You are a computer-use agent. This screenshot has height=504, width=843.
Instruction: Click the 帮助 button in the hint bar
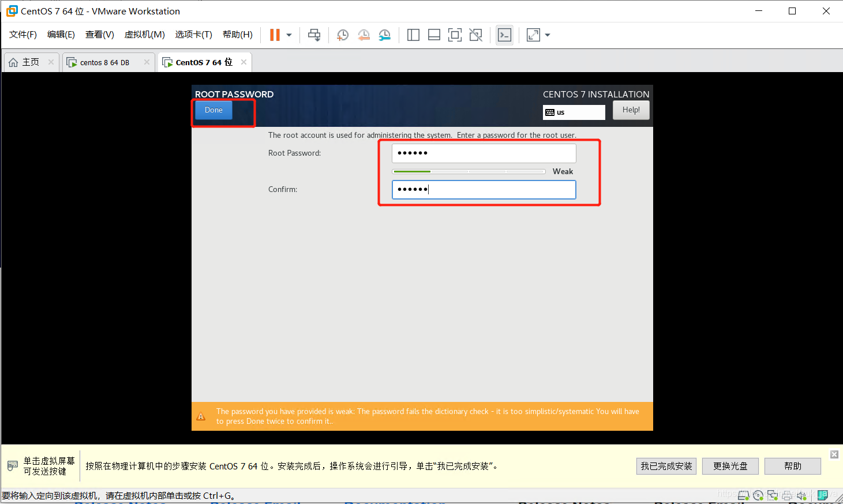[793, 466]
